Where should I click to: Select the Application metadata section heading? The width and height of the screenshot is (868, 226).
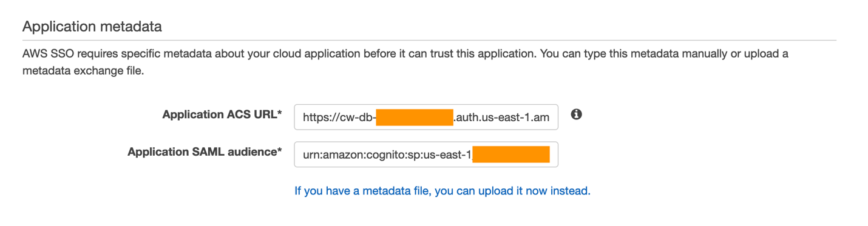tap(92, 27)
